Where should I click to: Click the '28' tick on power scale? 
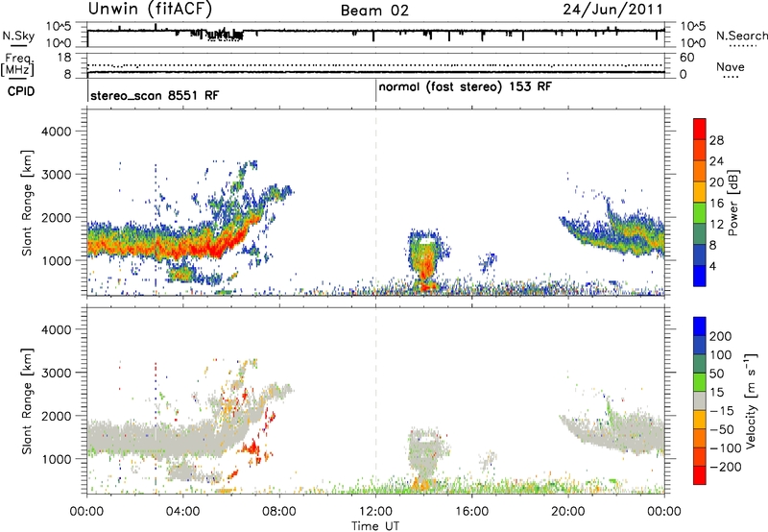pos(716,140)
